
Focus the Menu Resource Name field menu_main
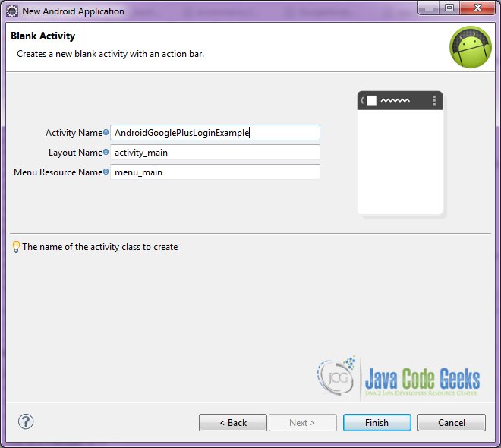215,172
